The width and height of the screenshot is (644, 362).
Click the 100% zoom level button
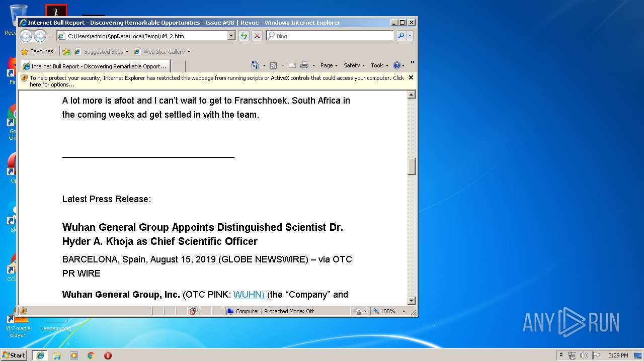[385, 311]
